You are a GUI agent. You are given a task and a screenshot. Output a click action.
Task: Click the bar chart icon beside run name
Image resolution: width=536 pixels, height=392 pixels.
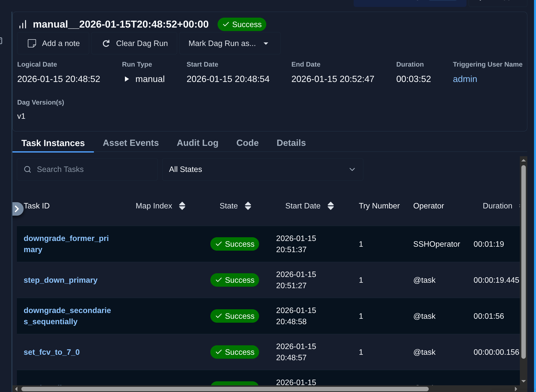coord(23,25)
